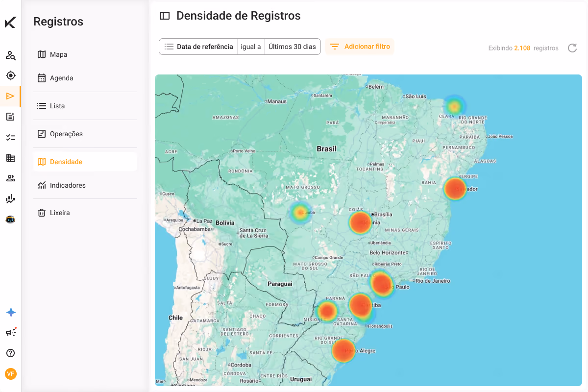Open the person search icon
The image size is (588, 392).
point(10,55)
